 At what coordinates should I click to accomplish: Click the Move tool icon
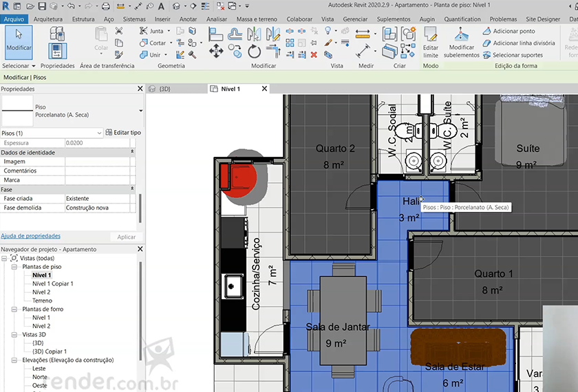pos(216,50)
